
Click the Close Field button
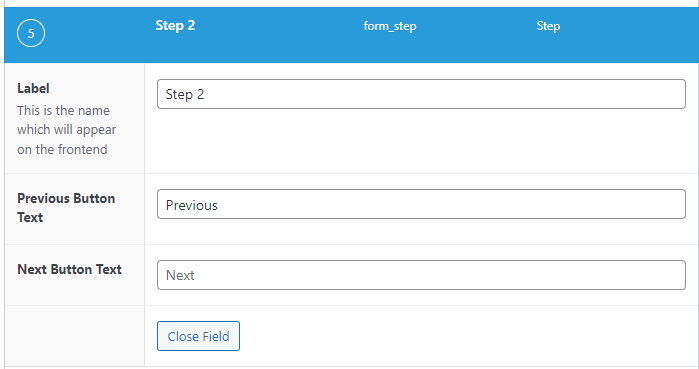coord(198,336)
